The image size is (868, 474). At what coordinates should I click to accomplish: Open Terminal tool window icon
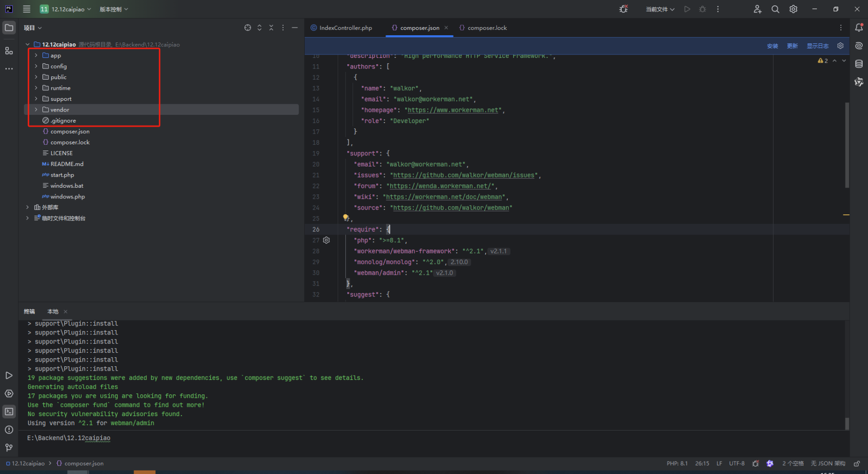[x=9, y=412]
